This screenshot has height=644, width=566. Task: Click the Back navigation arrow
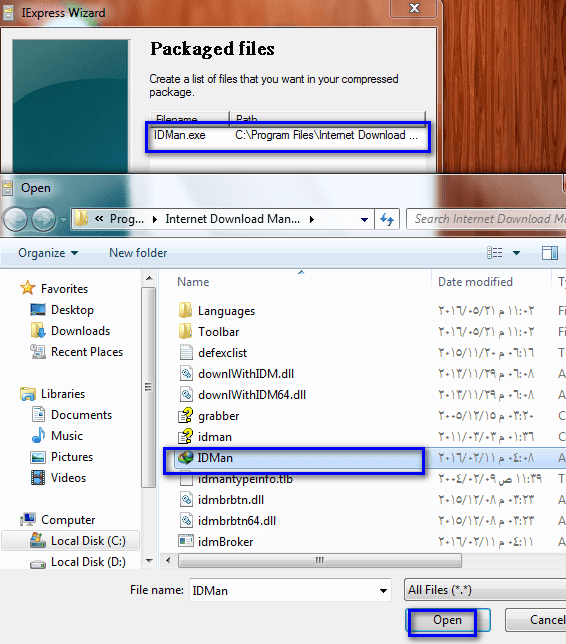[x=16, y=219]
